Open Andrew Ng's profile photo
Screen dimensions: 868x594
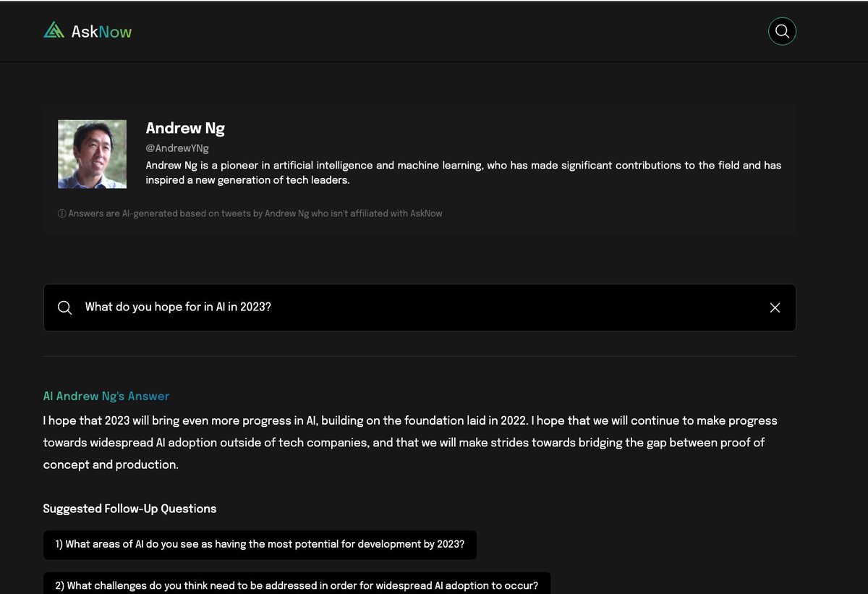tap(92, 154)
